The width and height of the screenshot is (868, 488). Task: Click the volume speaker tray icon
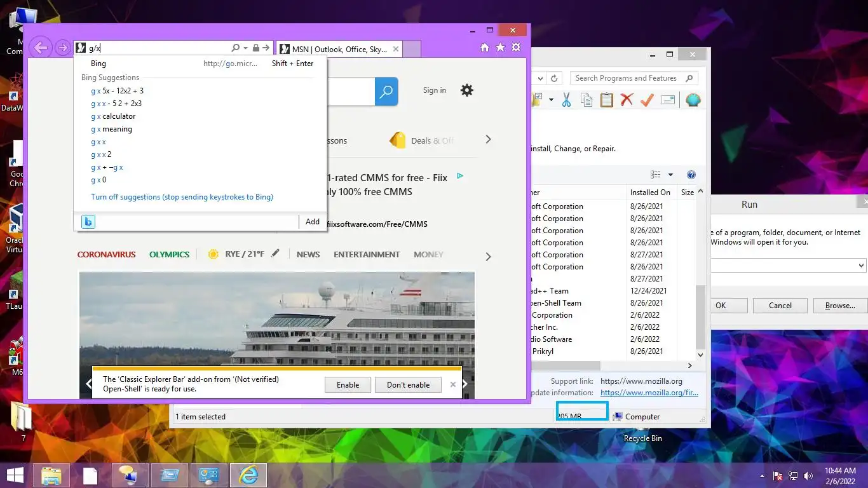[x=808, y=475]
